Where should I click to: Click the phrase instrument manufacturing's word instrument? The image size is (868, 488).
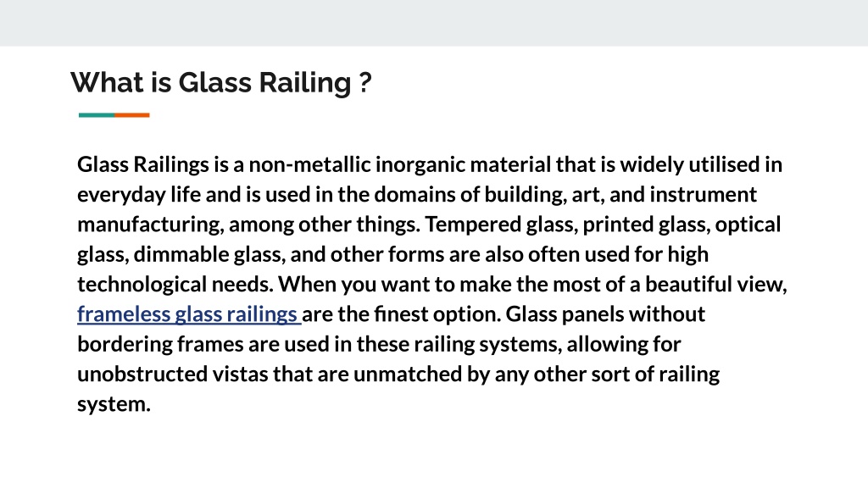(703, 195)
